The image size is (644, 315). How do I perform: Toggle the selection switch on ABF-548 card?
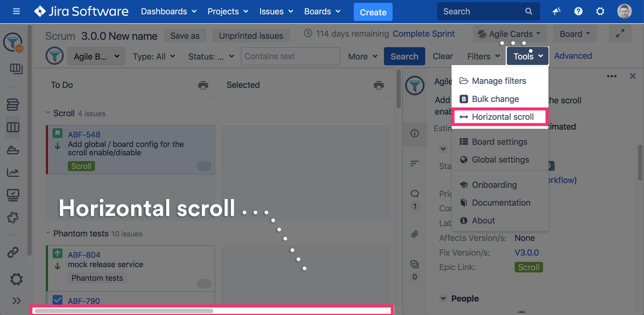tap(204, 166)
